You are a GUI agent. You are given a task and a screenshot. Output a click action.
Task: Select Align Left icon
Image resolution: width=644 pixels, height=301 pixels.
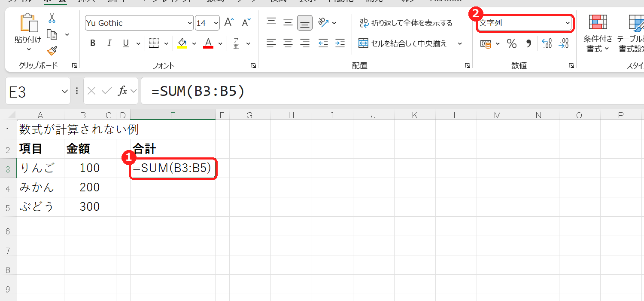(x=271, y=43)
